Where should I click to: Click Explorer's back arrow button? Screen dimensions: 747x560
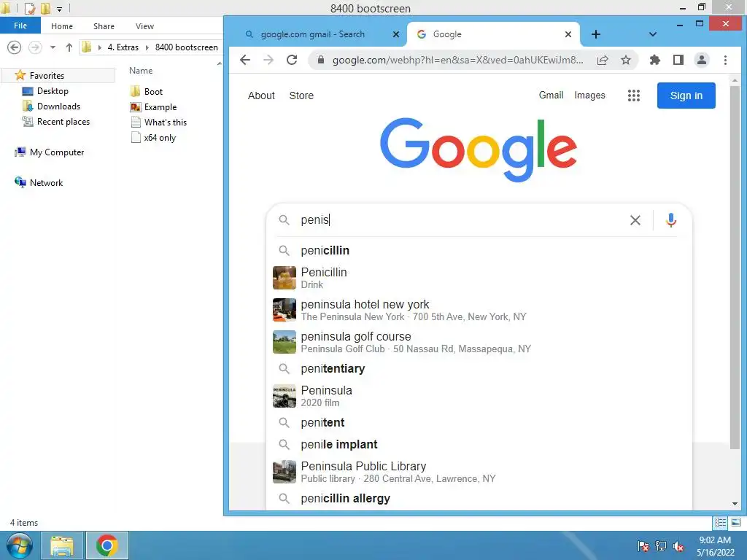(15, 47)
